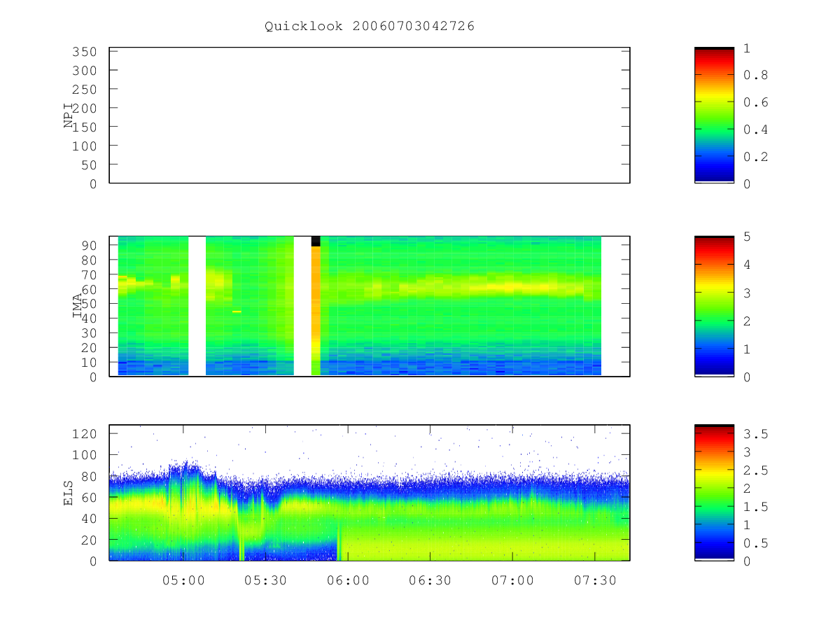The height and width of the screenshot is (630, 840).
Task: Click the 2.5 label on ELS colorbar
Action: (x=756, y=470)
